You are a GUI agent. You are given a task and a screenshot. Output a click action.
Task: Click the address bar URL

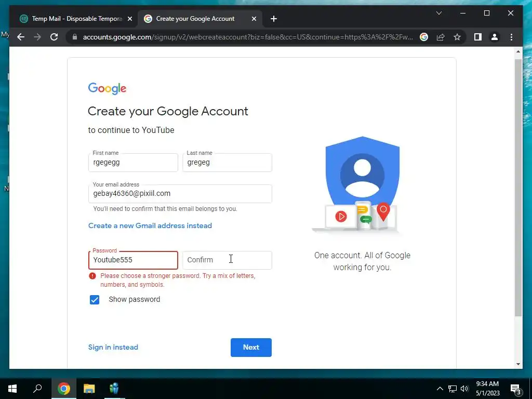pos(248,37)
